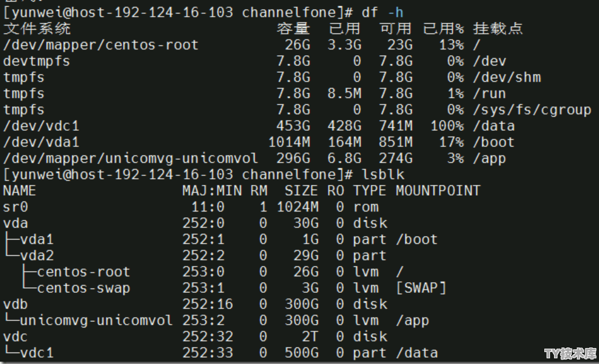The width and height of the screenshot is (599, 364).
Task: Click the sr0 rom device name
Action: pyautogui.click(x=15, y=207)
